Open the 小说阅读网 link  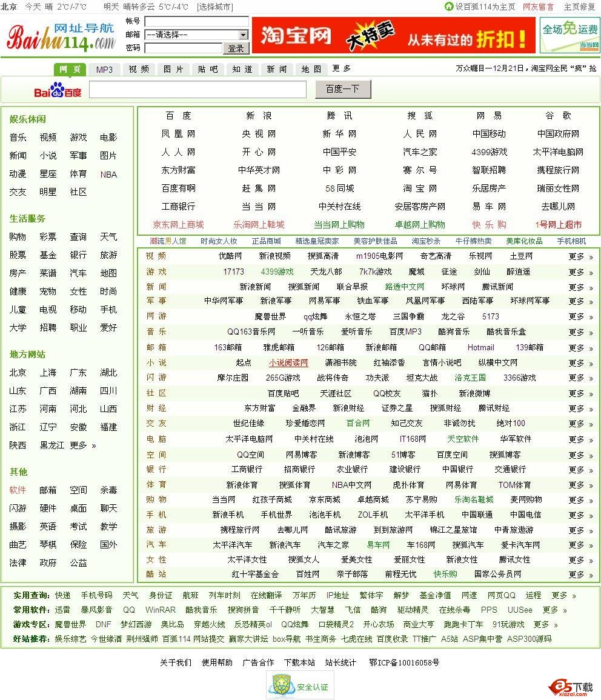point(288,362)
